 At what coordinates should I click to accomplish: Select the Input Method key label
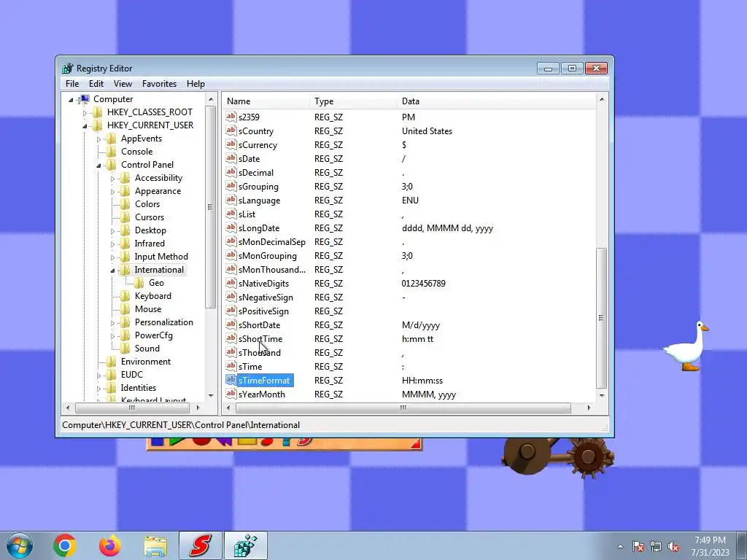(161, 257)
